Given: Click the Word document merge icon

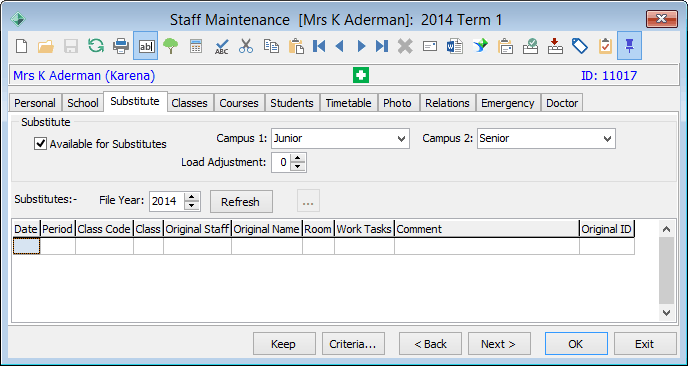Looking at the screenshot, I should 455,46.
